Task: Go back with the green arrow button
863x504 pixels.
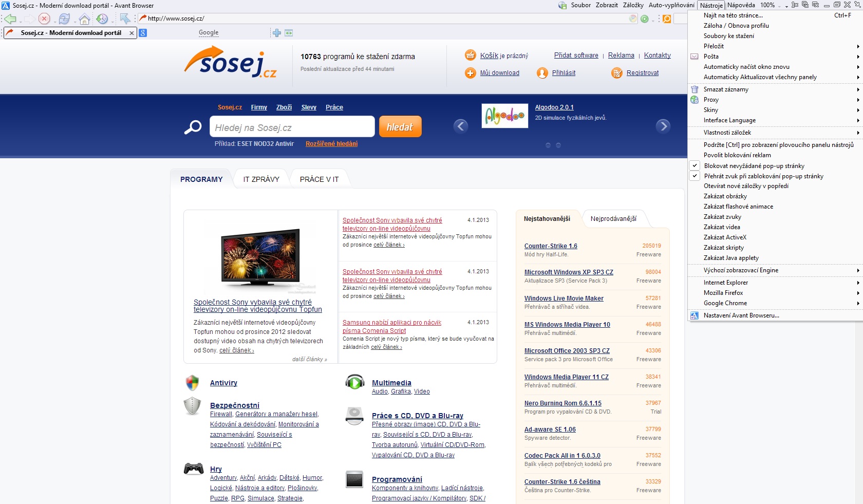Action: point(10,19)
